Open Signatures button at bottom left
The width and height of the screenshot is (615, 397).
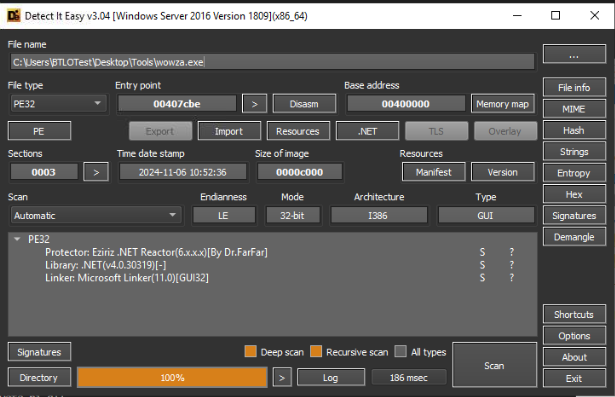tap(39, 352)
